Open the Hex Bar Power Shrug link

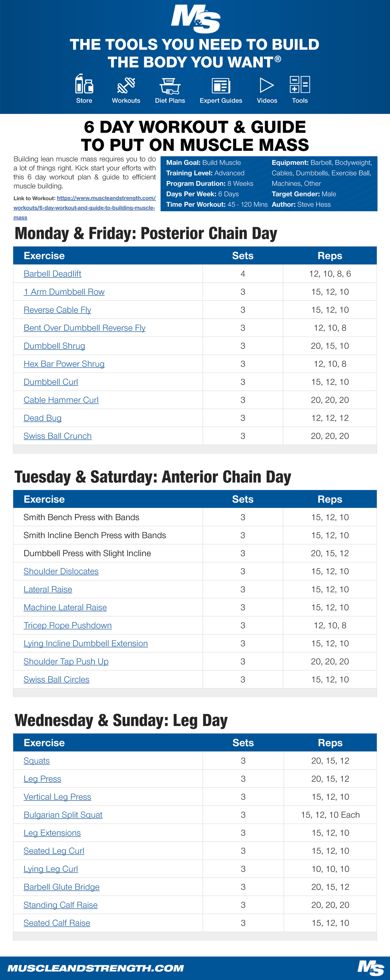64,364
